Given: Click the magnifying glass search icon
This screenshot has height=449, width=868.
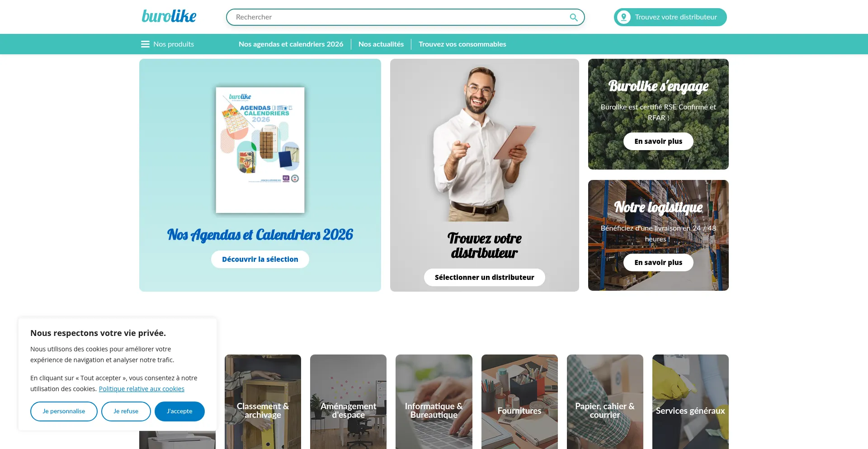Looking at the screenshot, I should click(x=573, y=17).
